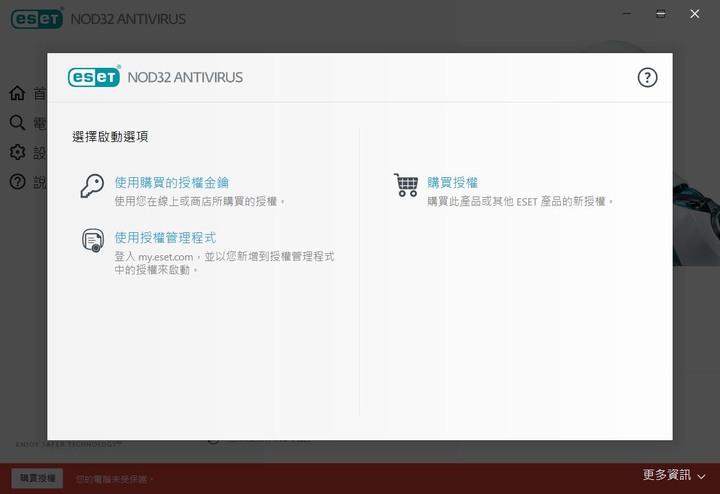Click the key icon for license key
The image size is (720, 494).
coord(92,186)
